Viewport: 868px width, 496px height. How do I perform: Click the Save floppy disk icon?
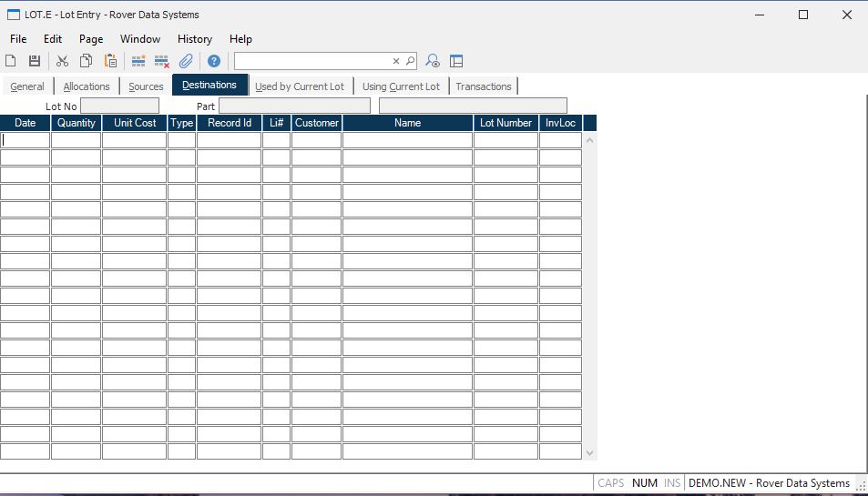pos(35,61)
